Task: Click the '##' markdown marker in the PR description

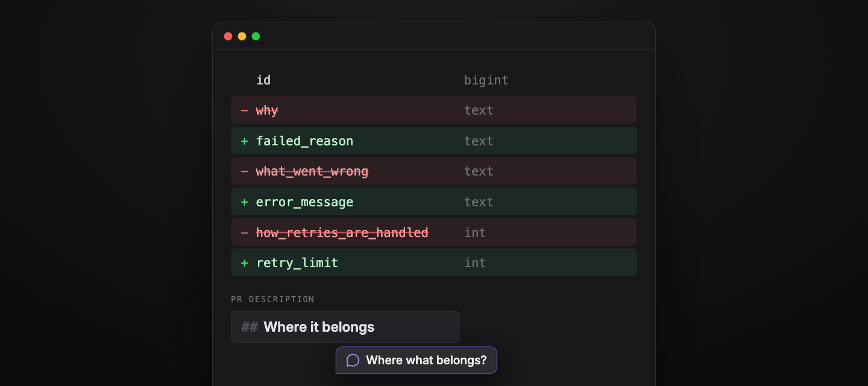Action: (250, 327)
